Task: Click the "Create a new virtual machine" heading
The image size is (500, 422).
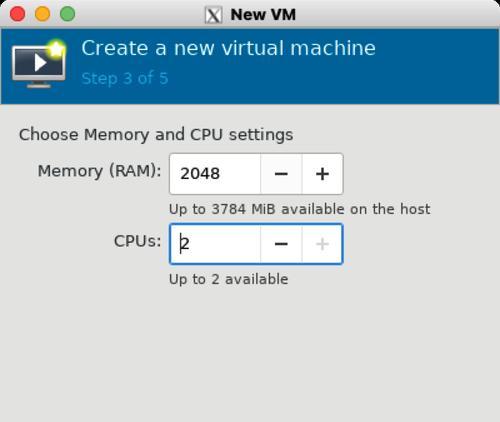Action: click(228, 48)
